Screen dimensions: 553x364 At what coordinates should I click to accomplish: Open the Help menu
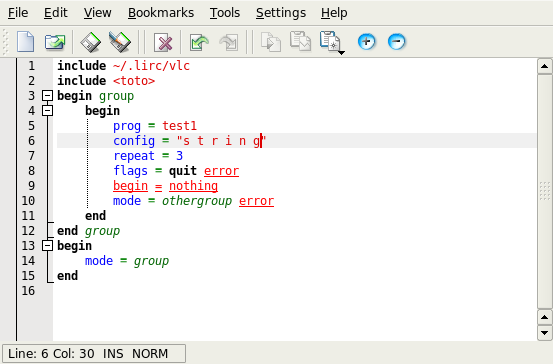(x=334, y=13)
